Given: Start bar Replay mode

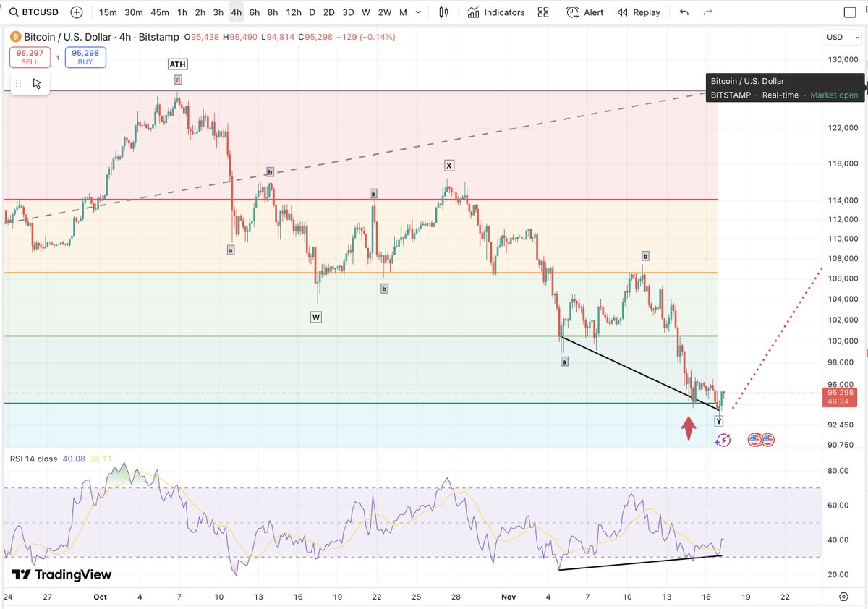Looking at the screenshot, I should click(639, 12).
